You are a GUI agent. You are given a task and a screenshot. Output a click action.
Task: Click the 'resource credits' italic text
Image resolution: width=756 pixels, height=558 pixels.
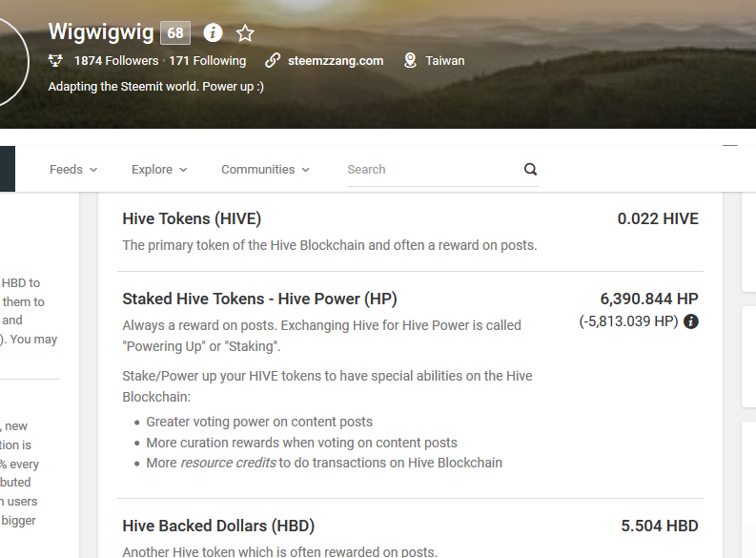pyautogui.click(x=229, y=463)
